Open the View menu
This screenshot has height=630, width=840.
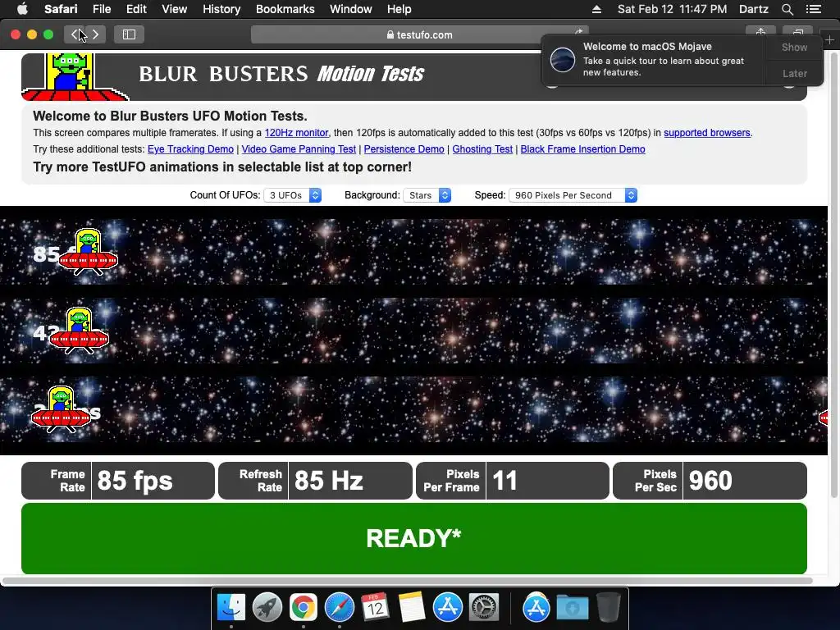[175, 9]
